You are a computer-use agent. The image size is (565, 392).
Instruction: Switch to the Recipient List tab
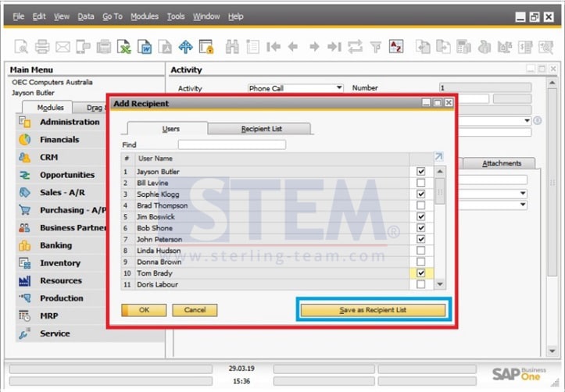click(x=259, y=129)
